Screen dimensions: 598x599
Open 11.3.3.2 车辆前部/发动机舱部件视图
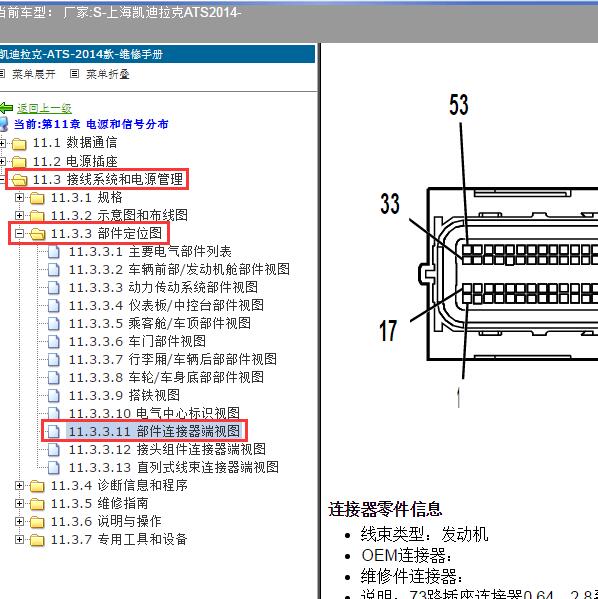[x=179, y=269]
